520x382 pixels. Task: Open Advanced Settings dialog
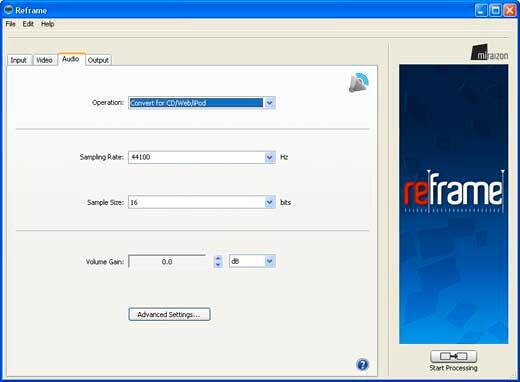(169, 314)
